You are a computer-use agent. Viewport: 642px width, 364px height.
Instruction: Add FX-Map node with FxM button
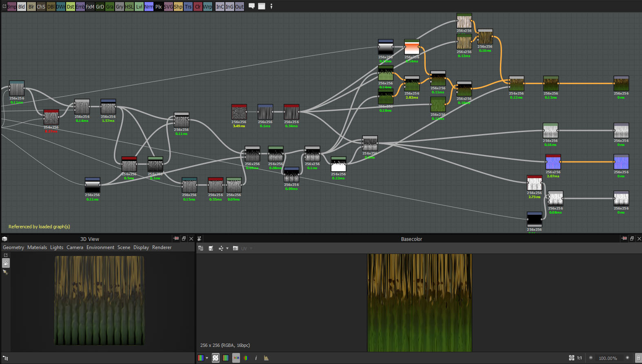[x=90, y=7]
